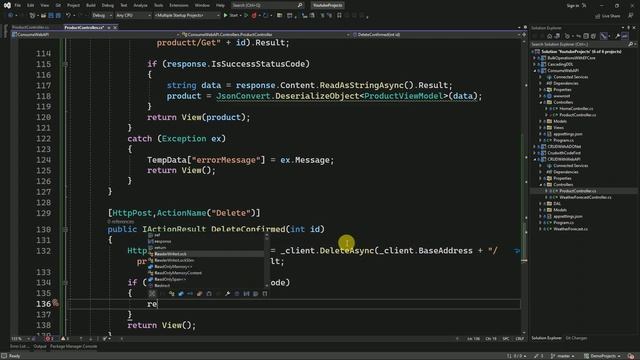Click the master branch button in the status bar
The image size is (640, 360).
(x=562, y=356)
